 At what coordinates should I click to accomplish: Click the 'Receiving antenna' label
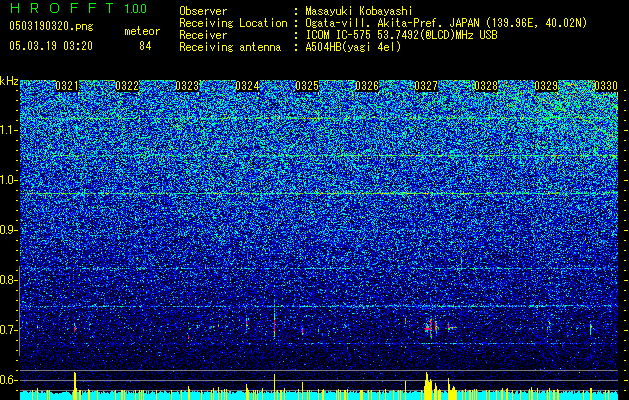click(230, 47)
